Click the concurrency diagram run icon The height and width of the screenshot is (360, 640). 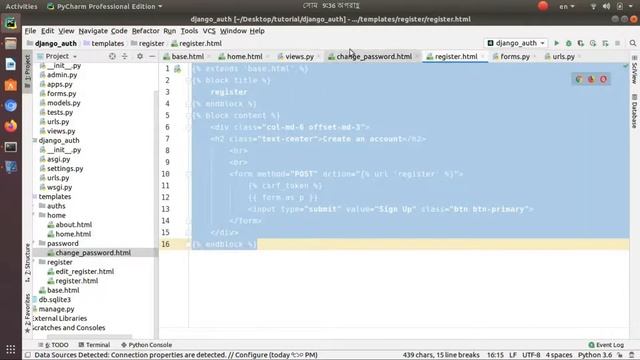point(605,43)
